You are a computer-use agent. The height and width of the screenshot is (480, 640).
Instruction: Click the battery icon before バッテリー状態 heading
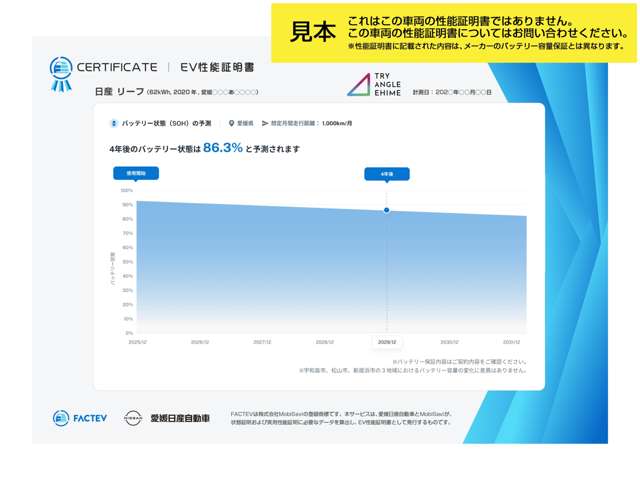point(114,123)
